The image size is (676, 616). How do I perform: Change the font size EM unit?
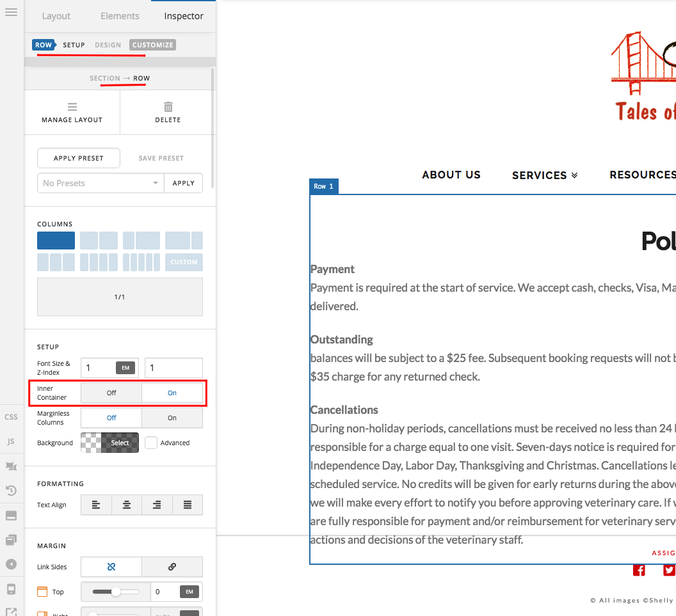pyautogui.click(x=125, y=368)
